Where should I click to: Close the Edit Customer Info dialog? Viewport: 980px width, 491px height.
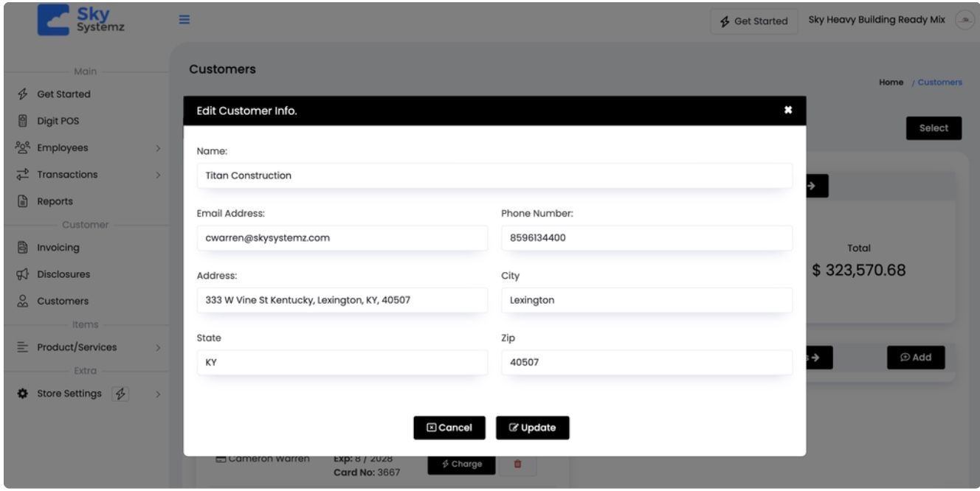(x=788, y=111)
